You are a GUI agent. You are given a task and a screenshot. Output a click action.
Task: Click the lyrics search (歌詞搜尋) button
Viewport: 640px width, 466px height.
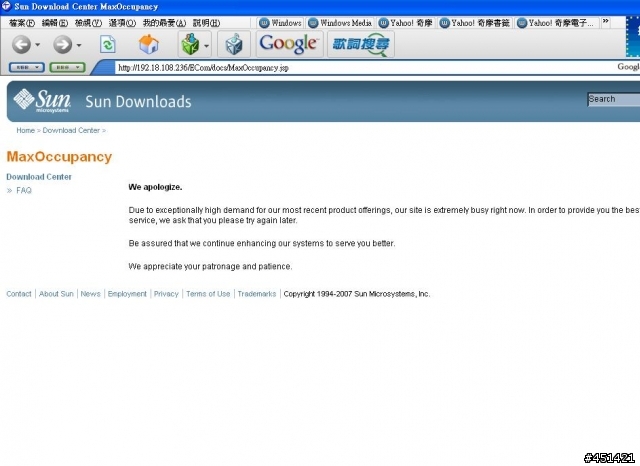point(360,44)
